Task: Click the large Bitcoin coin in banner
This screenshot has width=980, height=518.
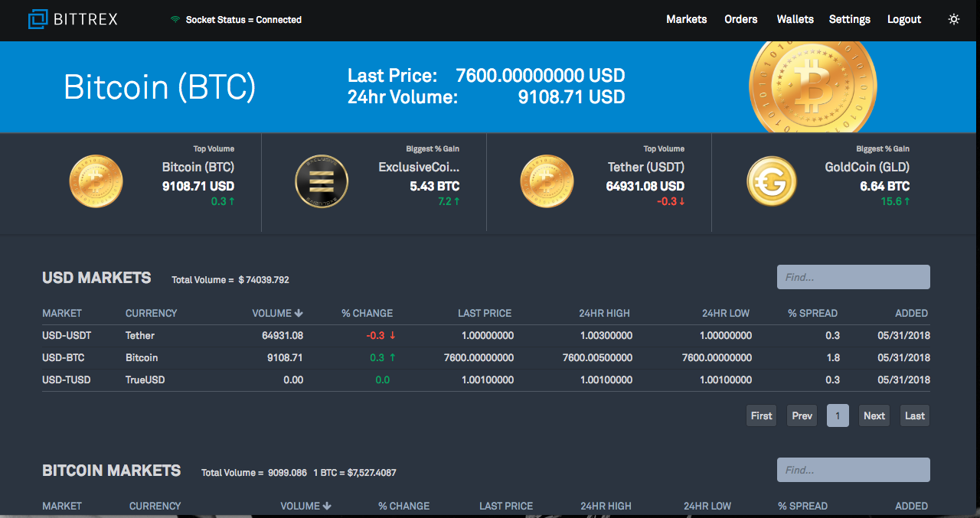Action: pos(813,86)
